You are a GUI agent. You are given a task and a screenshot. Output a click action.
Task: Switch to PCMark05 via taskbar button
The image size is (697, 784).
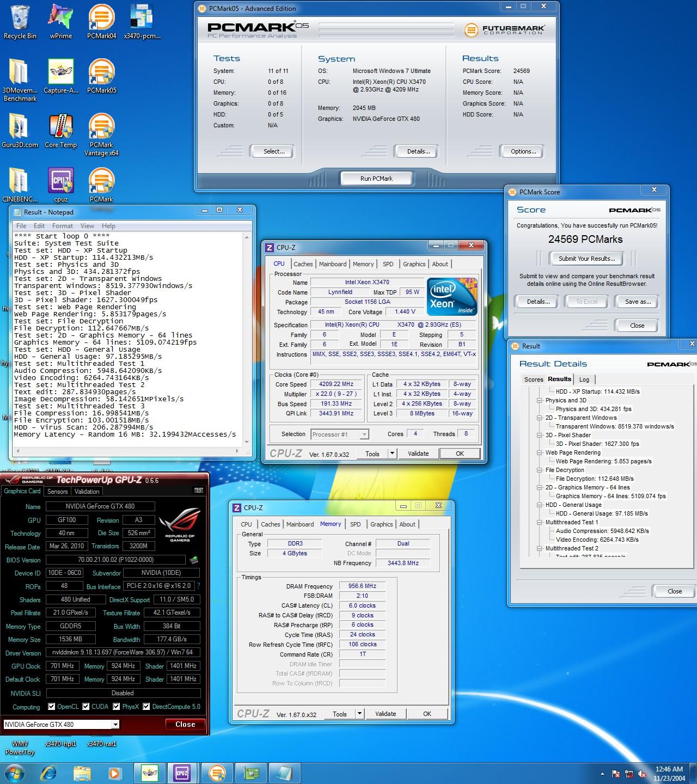point(217,773)
